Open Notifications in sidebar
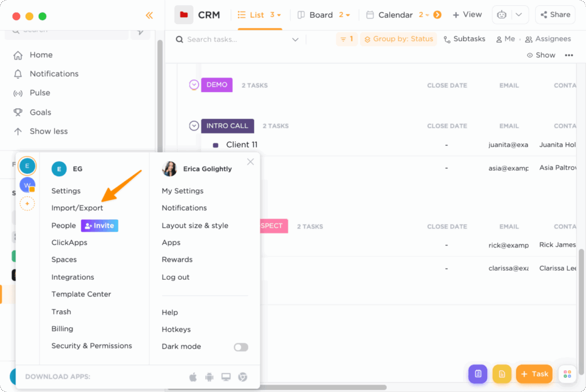Image resolution: width=586 pixels, height=392 pixels. tap(54, 74)
